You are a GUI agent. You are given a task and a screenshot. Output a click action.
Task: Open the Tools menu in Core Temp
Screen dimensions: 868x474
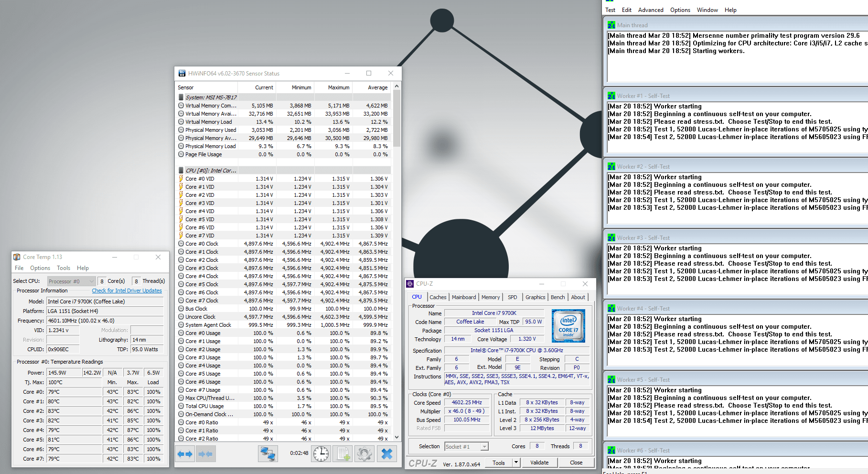64,268
